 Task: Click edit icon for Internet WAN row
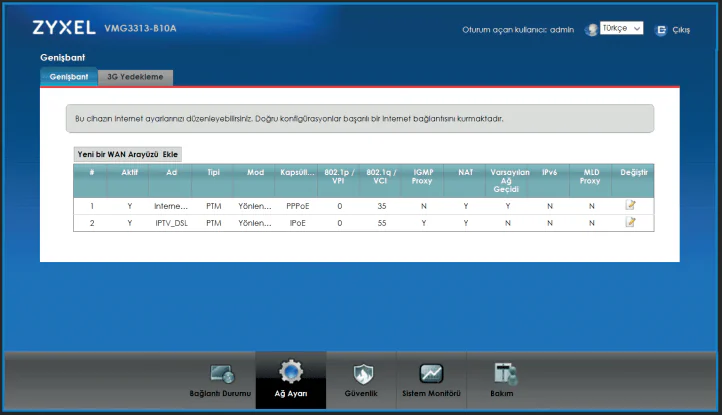(630, 205)
